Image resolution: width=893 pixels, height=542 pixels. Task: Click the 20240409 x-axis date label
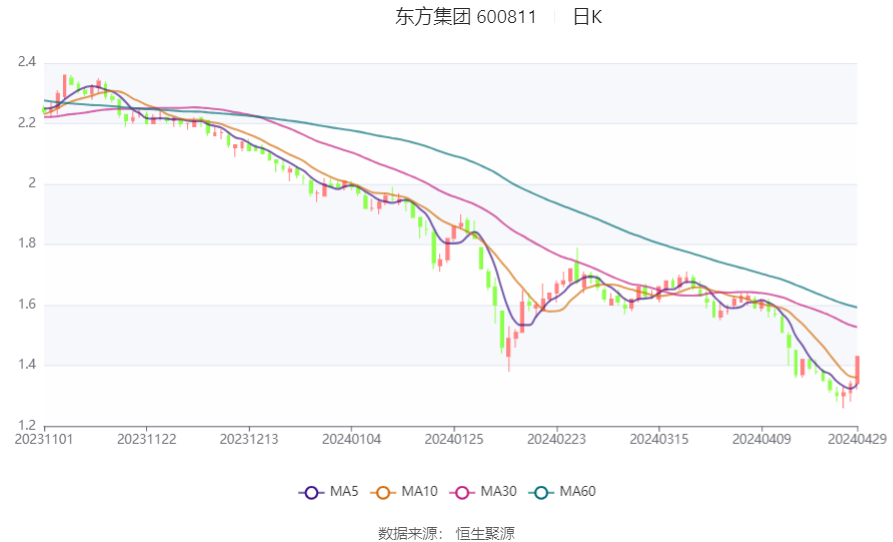761,440
